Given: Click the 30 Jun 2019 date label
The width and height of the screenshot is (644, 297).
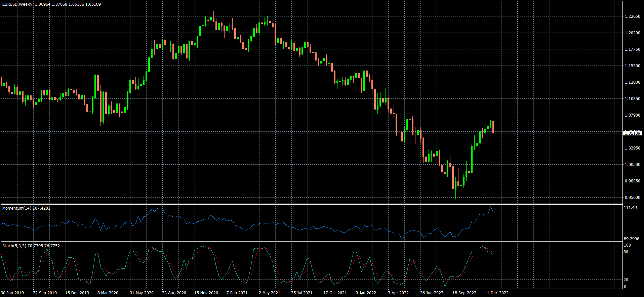Looking at the screenshot, I should (12, 293).
